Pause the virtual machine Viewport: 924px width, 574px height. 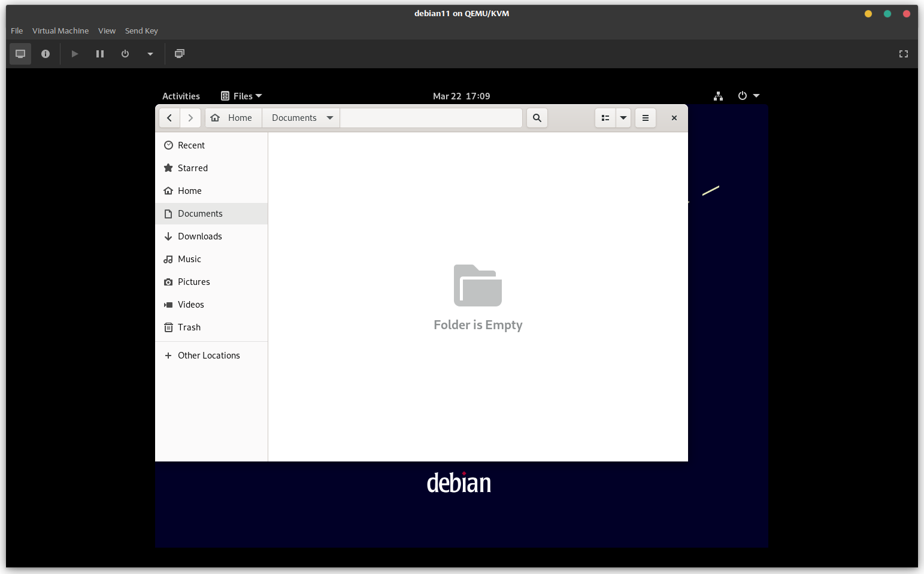pyautogui.click(x=100, y=54)
